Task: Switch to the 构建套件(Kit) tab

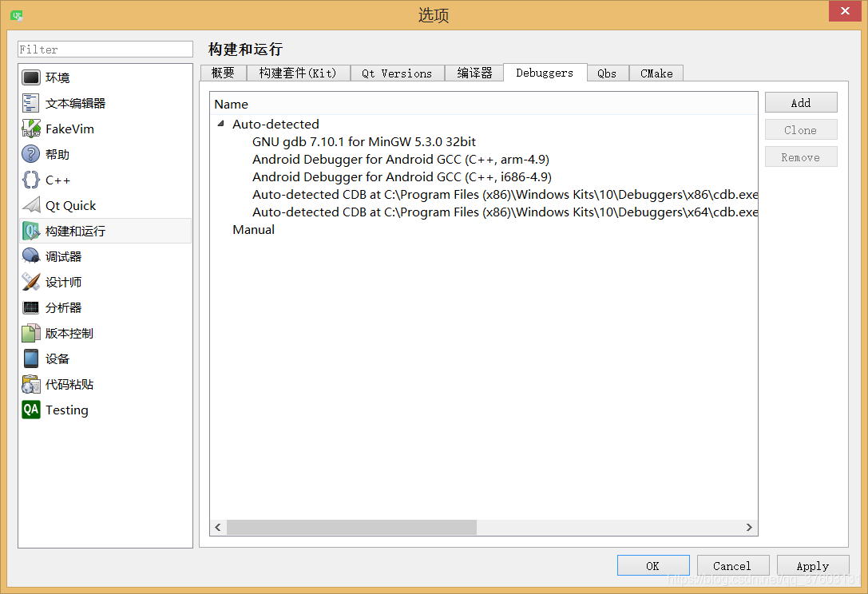Action: [298, 73]
